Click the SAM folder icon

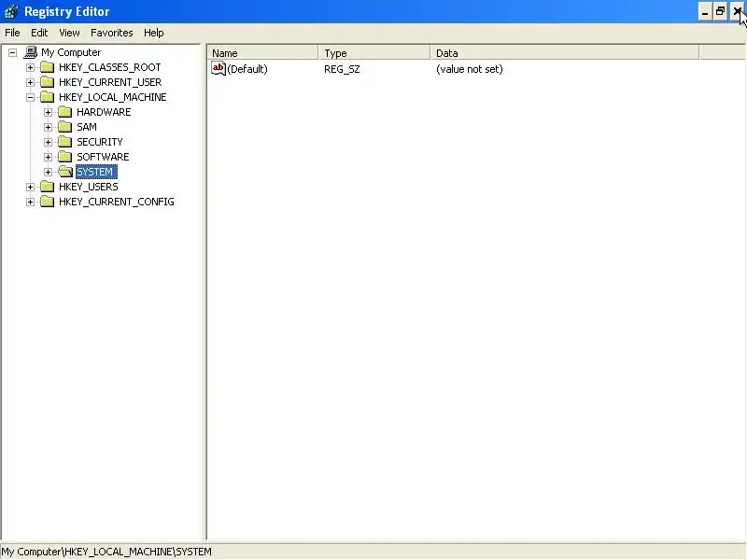tap(64, 127)
